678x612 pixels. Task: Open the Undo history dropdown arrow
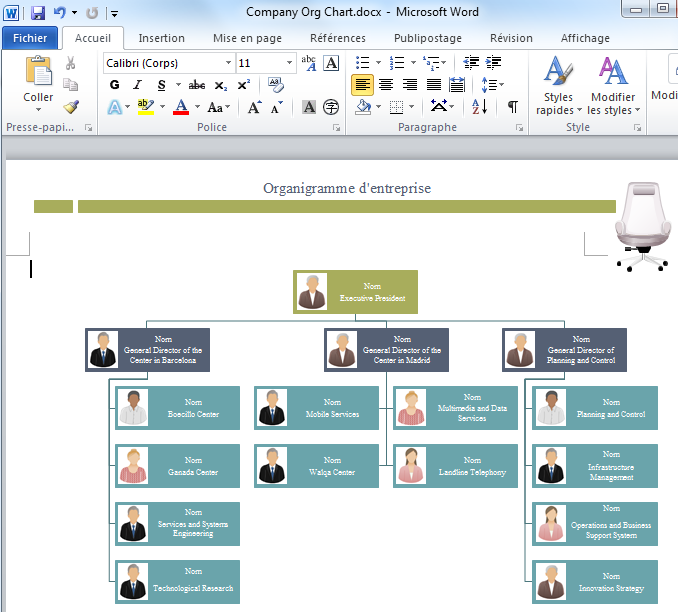(74, 13)
